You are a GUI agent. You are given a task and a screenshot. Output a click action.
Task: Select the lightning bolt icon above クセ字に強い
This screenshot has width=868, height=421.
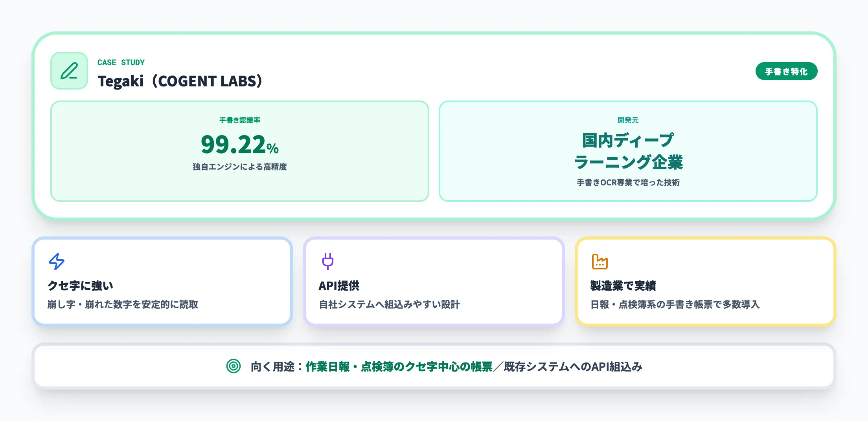[56, 262]
